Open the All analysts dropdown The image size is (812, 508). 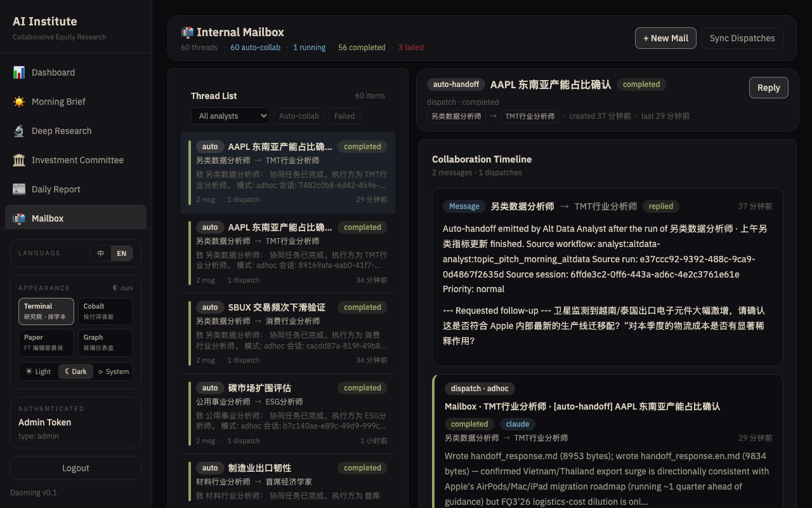[230, 116]
